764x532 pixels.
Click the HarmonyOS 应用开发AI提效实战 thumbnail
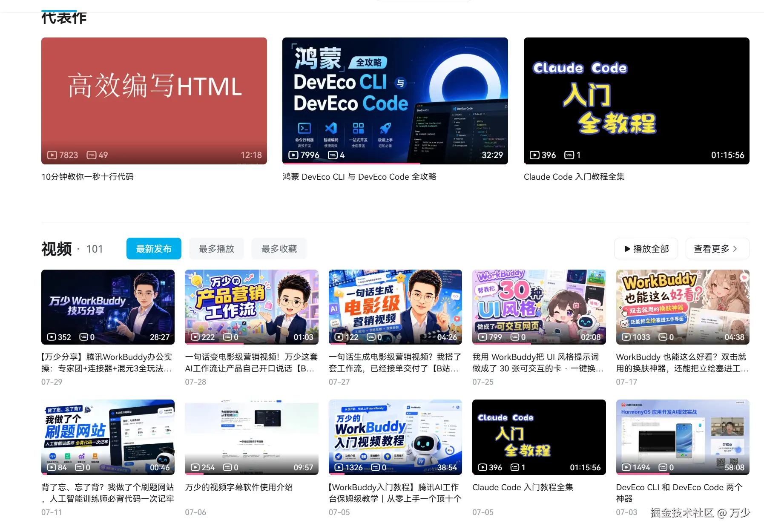[683, 437]
